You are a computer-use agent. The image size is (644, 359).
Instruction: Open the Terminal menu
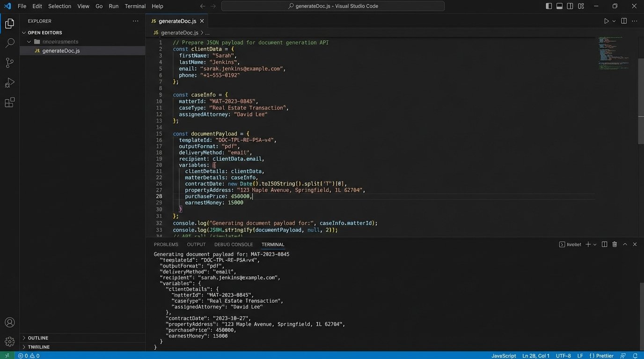coord(135,6)
